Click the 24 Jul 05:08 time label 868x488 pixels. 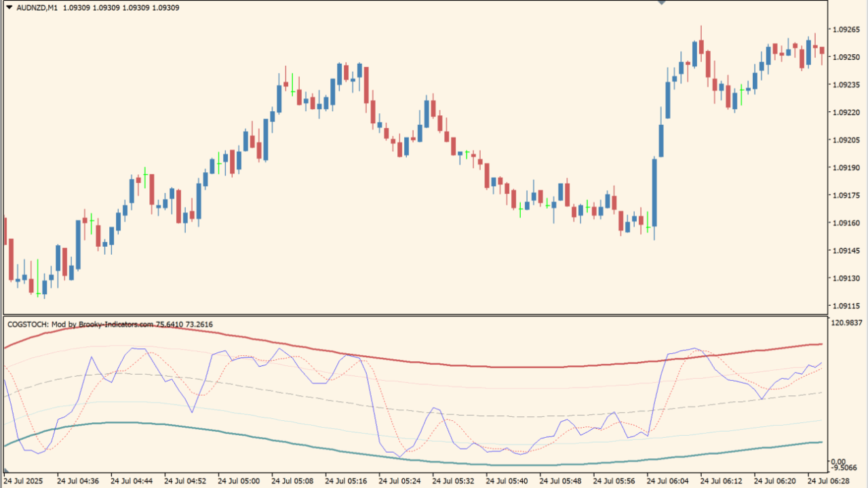(292, 481)
